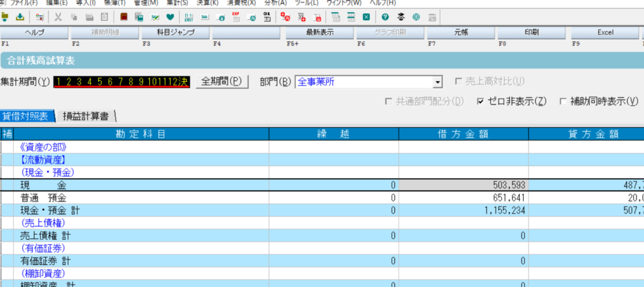The image size is (644, 287).
Task: Open the 分析(A) menu
Action: 274,3
